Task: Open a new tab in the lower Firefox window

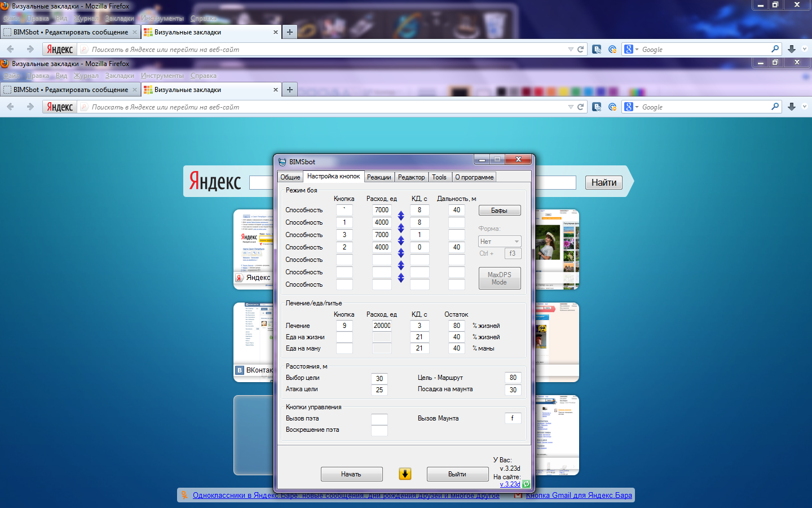Action: (x=290, y=90)
